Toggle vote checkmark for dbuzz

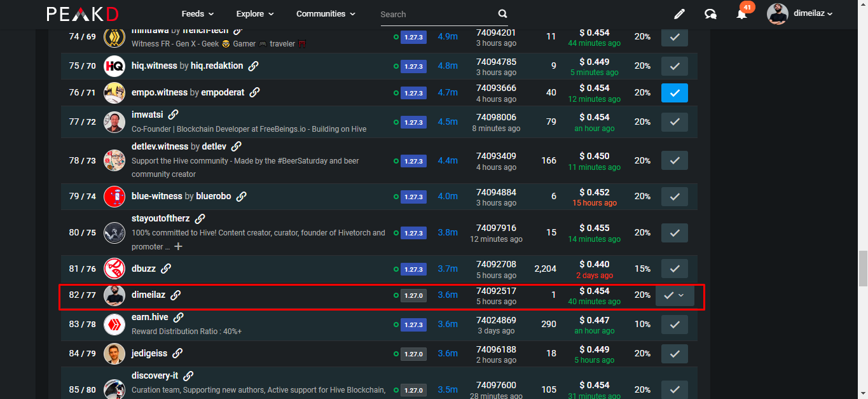click(675, 269)
